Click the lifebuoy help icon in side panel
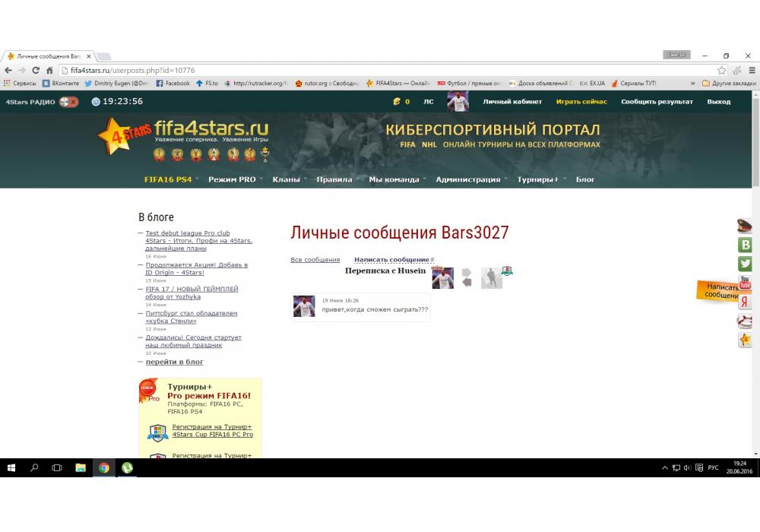This screenshot has width=760, height=532. click(745, 321)
